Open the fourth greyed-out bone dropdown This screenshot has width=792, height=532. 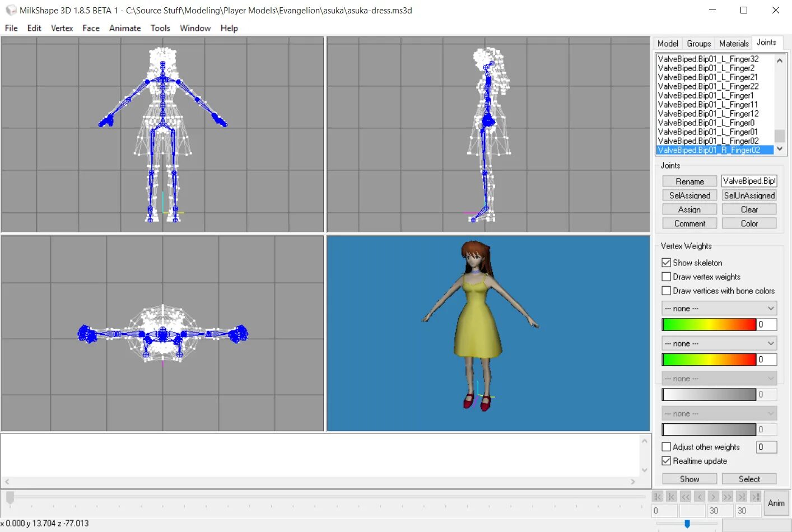719,413
